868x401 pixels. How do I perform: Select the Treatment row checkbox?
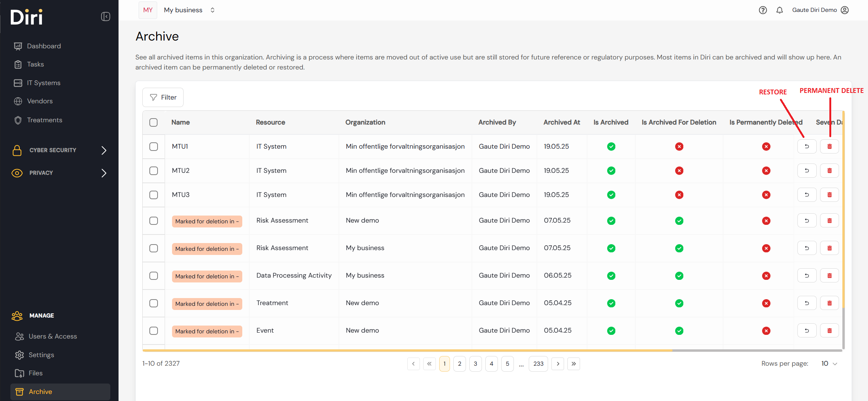point(153,303)
